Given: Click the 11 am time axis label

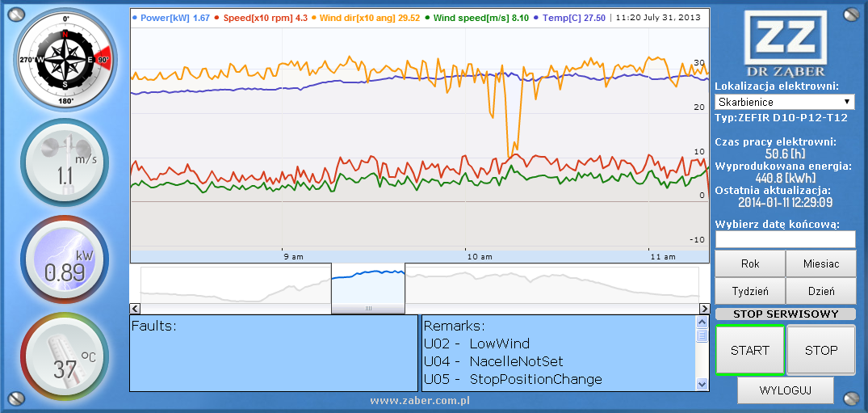Looking at the screenshot, I should (x=663, y=257).
